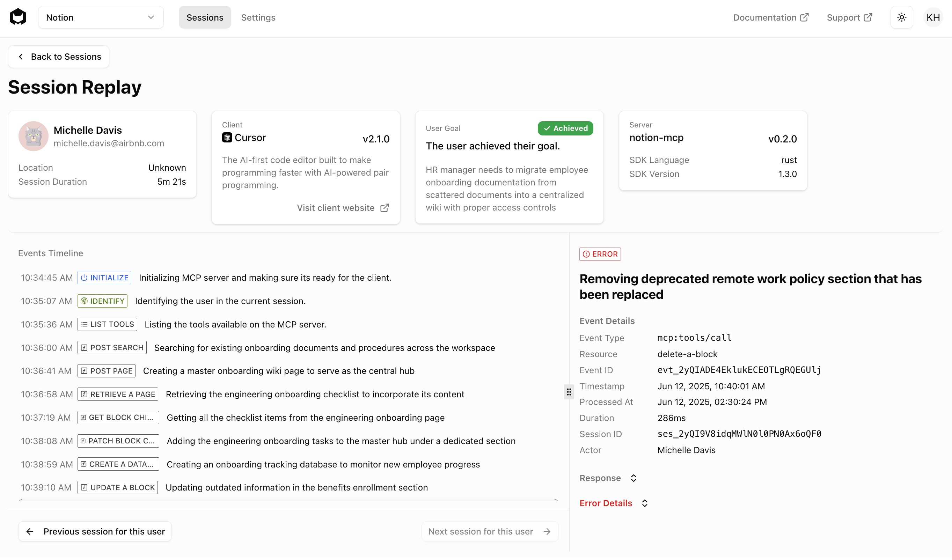Click the Actor value Michelle Davis
This screenshot has width=952, height=560.
pyautogui.click(x=686, y=450)
